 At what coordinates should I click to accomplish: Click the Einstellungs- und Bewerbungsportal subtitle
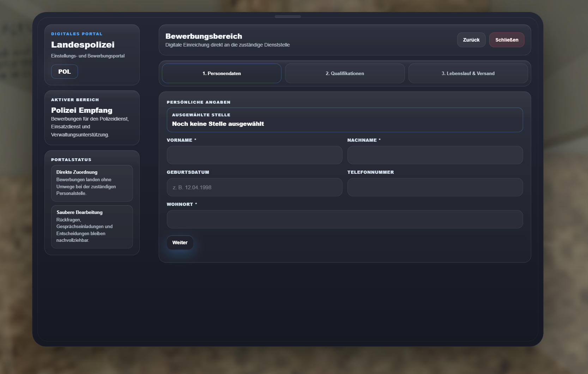pos(88,56)
